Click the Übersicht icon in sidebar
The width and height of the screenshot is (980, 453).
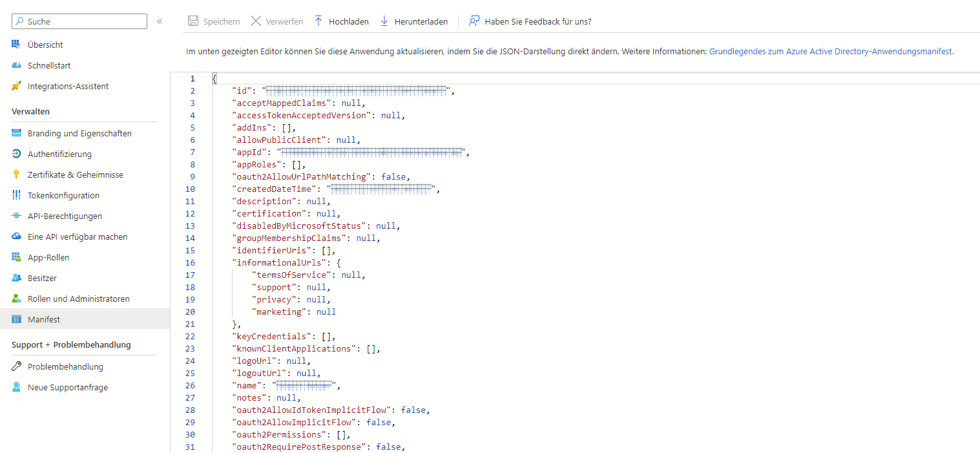coord(17,45)
